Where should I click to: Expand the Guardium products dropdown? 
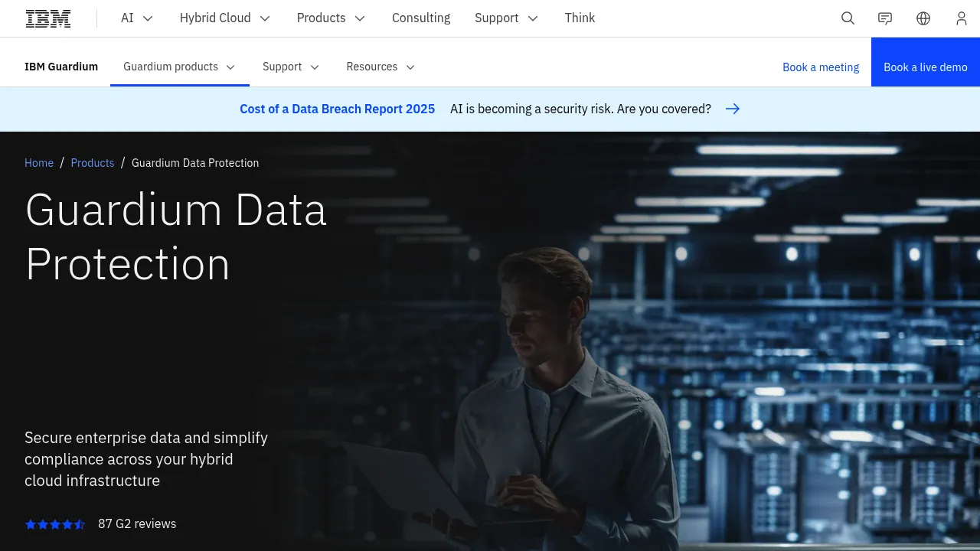(180, 67)
